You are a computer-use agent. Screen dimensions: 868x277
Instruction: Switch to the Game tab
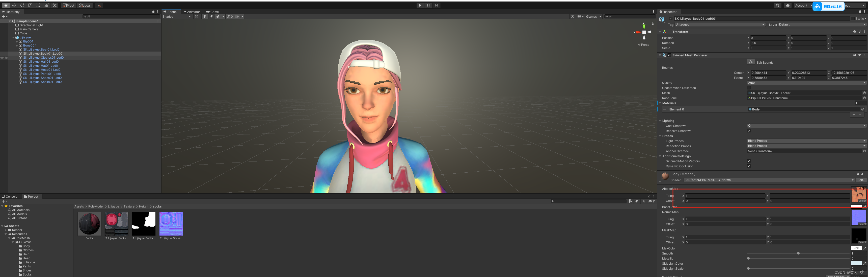coord(213,12)
